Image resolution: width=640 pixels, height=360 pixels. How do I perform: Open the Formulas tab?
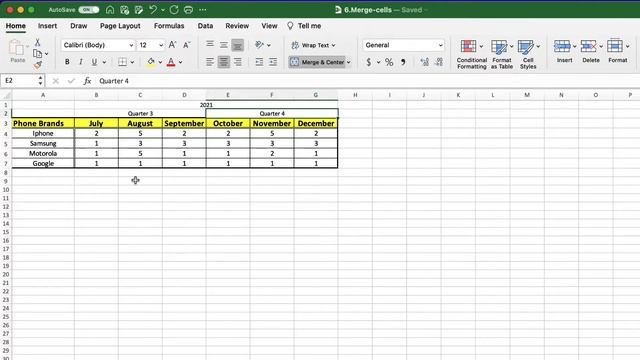[169, 26]
